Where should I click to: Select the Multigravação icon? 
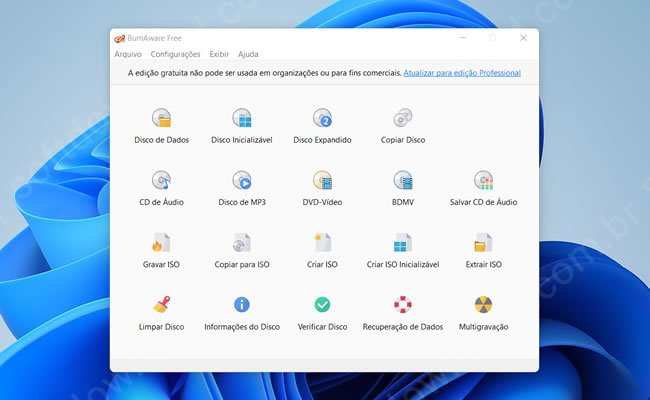click(483, 305)
